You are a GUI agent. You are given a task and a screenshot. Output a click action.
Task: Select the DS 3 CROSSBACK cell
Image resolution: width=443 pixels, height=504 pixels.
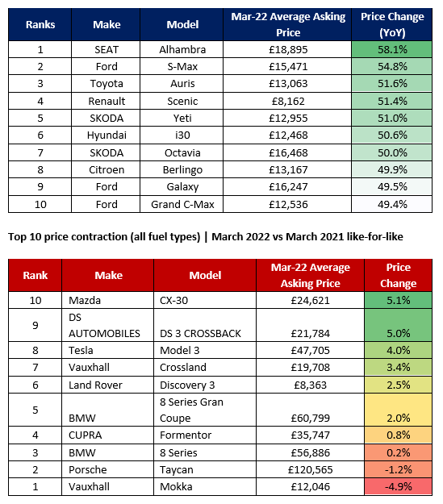click(205, 325)
